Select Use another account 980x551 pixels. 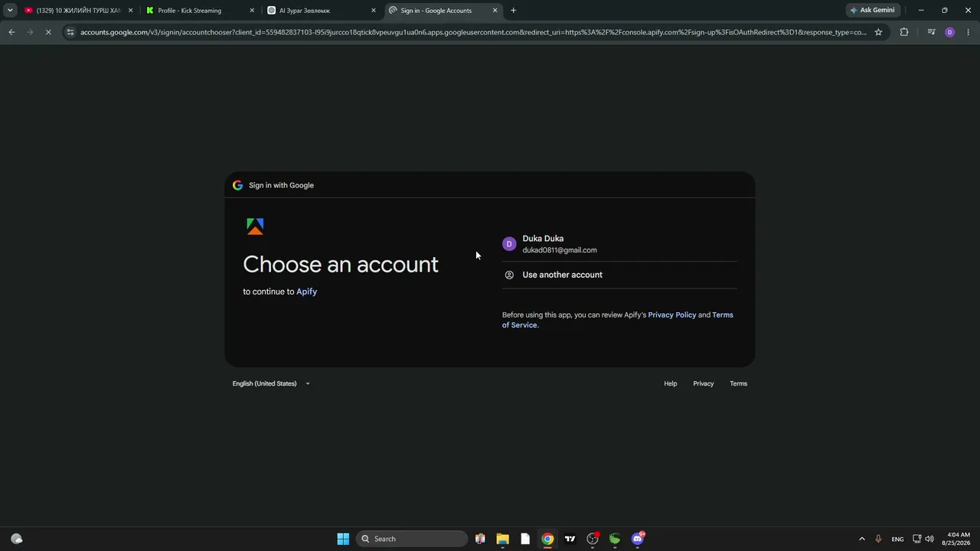tap(619, 275)
